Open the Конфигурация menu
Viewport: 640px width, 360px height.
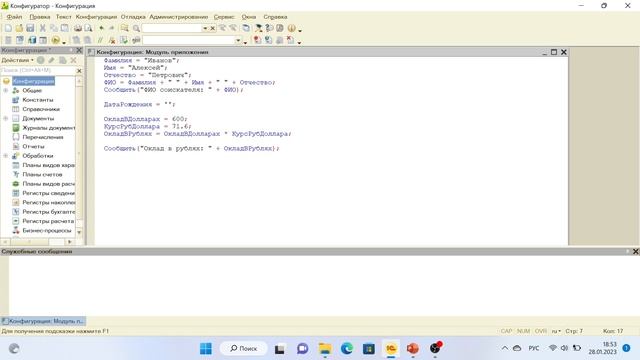[x=96, y=17]
